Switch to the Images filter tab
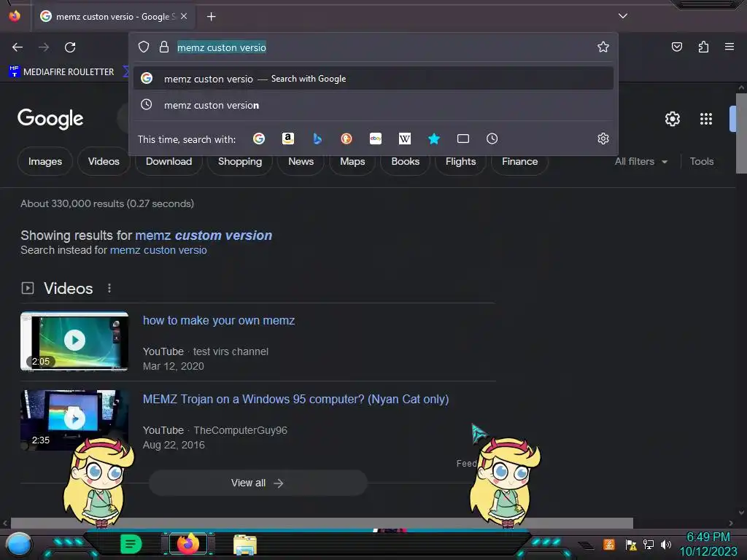 [x=44, y=161]
